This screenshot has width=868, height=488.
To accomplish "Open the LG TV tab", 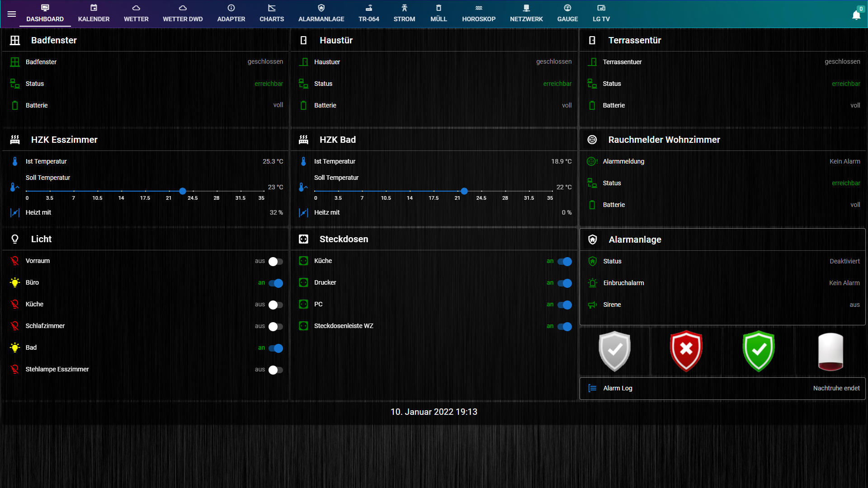I will pos(601,14).
